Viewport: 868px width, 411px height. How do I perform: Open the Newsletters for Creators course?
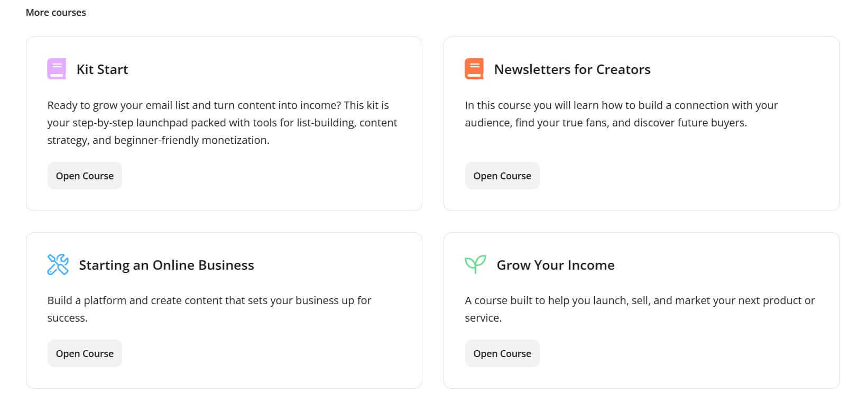pyautogui.click(x=502, y=175)
